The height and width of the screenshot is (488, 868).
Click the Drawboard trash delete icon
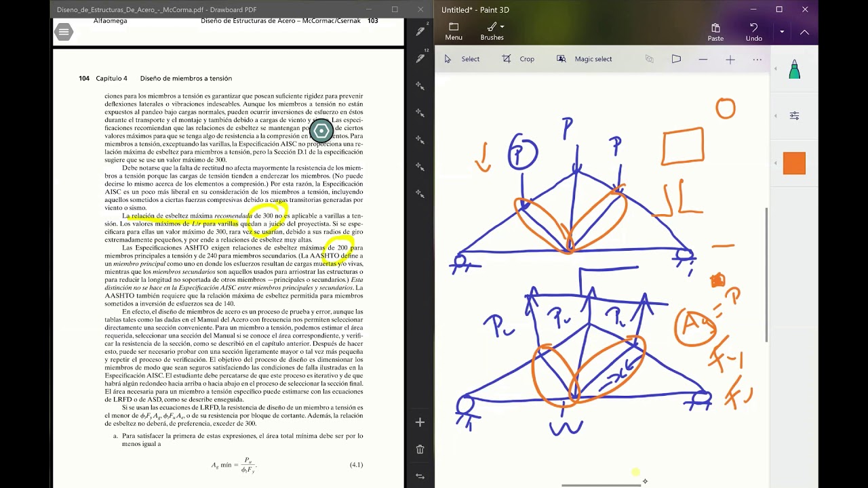point(420,449)
